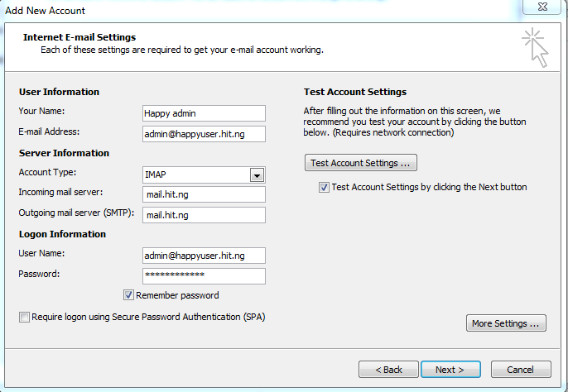The width and height of the screenshot is (568, 392).
Task: Select the Outgoing mail server (SMTP) field
Action: [204, 215]
